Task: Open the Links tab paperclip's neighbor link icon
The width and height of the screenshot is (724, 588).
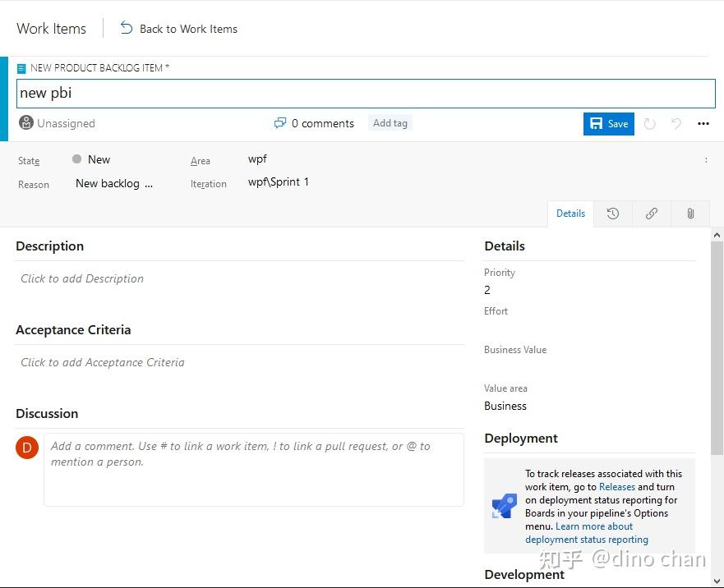Action: 651,214
